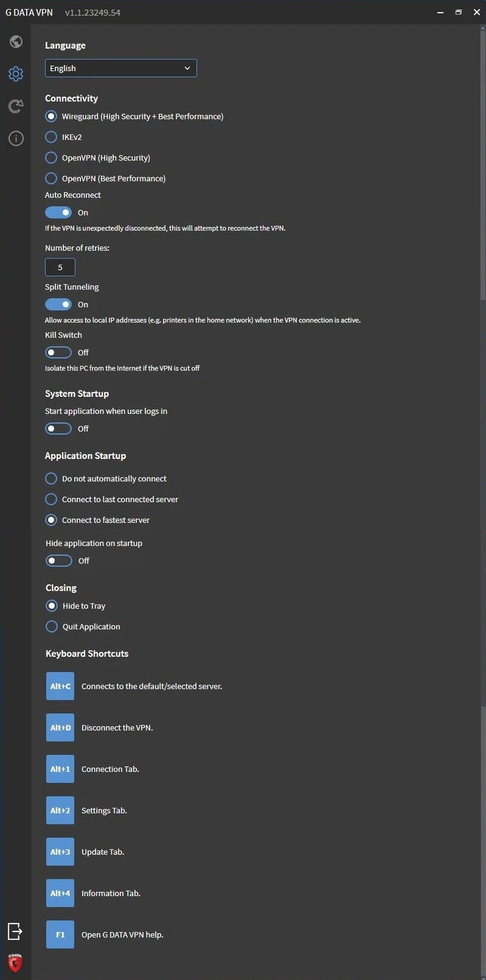486x980 pixels.
Task: Click the Alt+C shortcut tile
Action: coord(60,686)
